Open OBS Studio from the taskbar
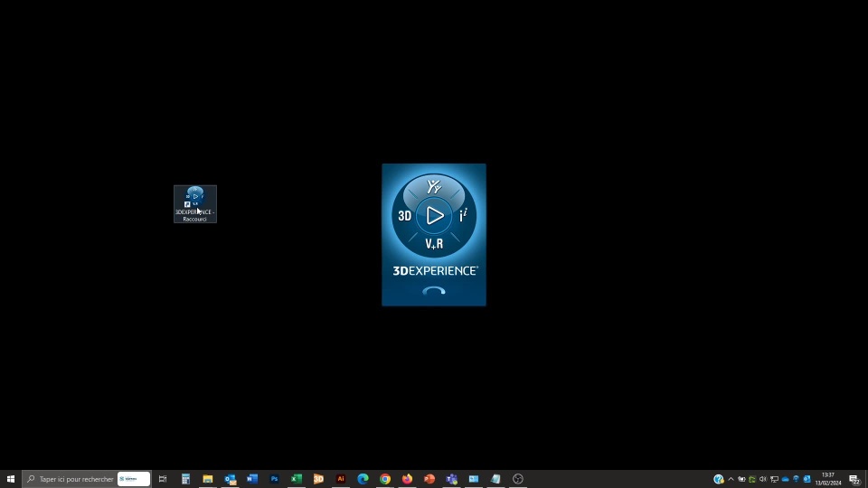The image size is (868, 488). pos(518,479)
